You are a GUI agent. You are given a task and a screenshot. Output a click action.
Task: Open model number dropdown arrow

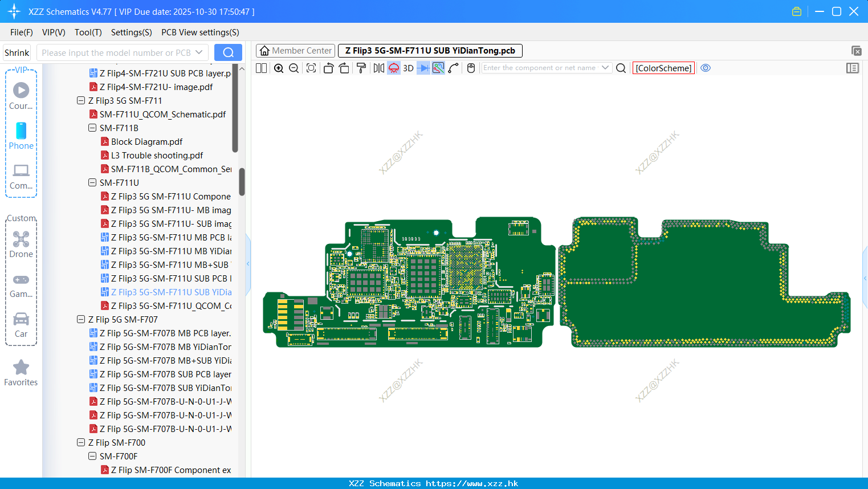(x=199, y=52)
